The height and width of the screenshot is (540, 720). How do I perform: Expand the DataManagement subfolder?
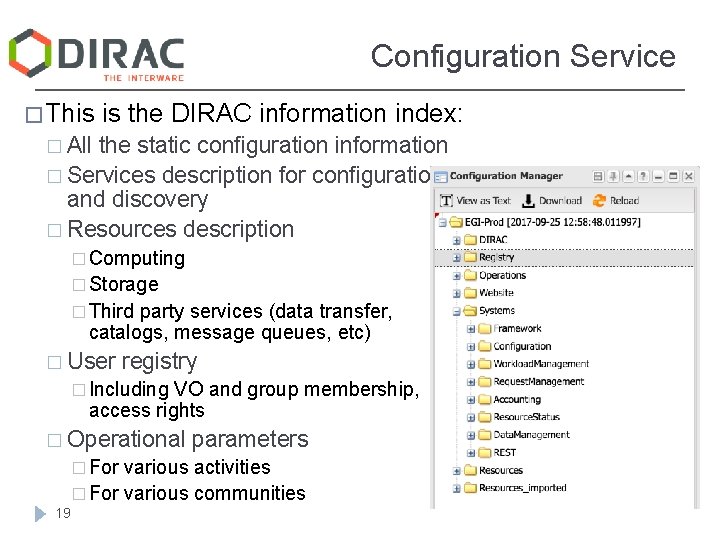click(471, 435)
